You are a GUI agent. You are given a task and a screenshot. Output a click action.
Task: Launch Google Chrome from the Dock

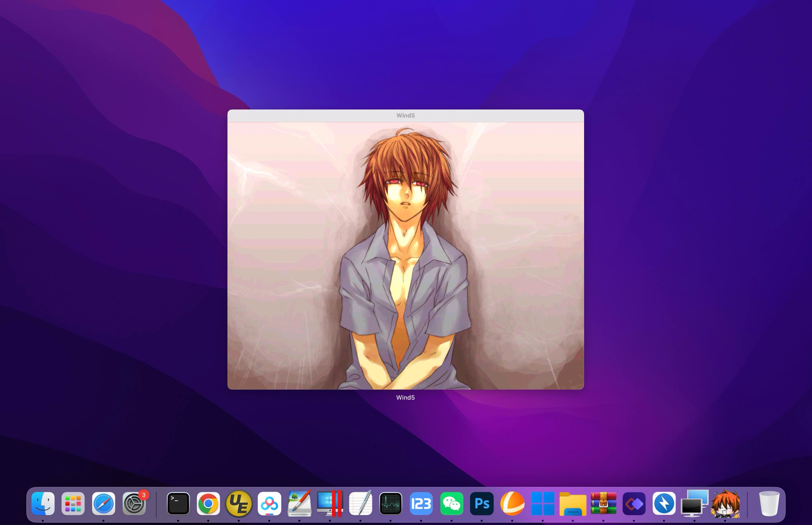pos(208,504)
